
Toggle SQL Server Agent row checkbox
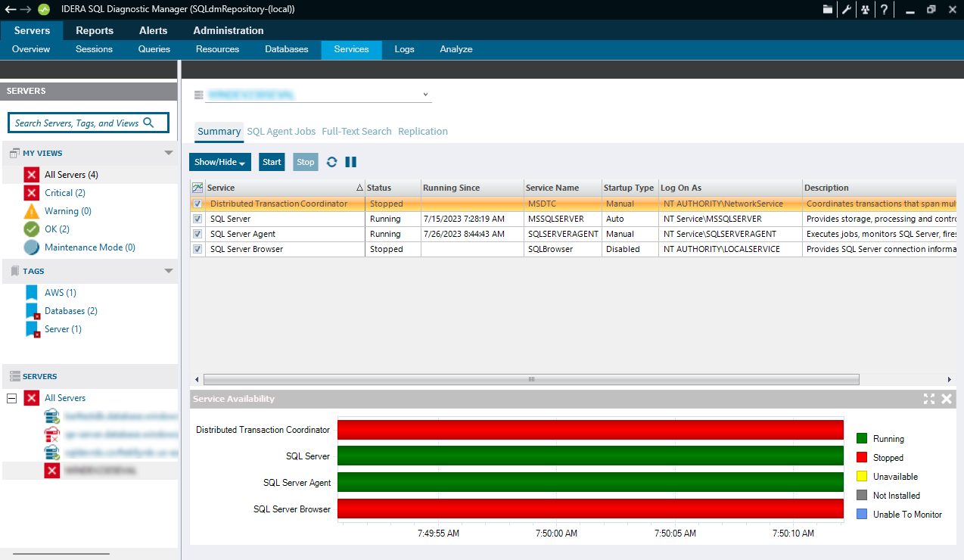click(197, 235)
